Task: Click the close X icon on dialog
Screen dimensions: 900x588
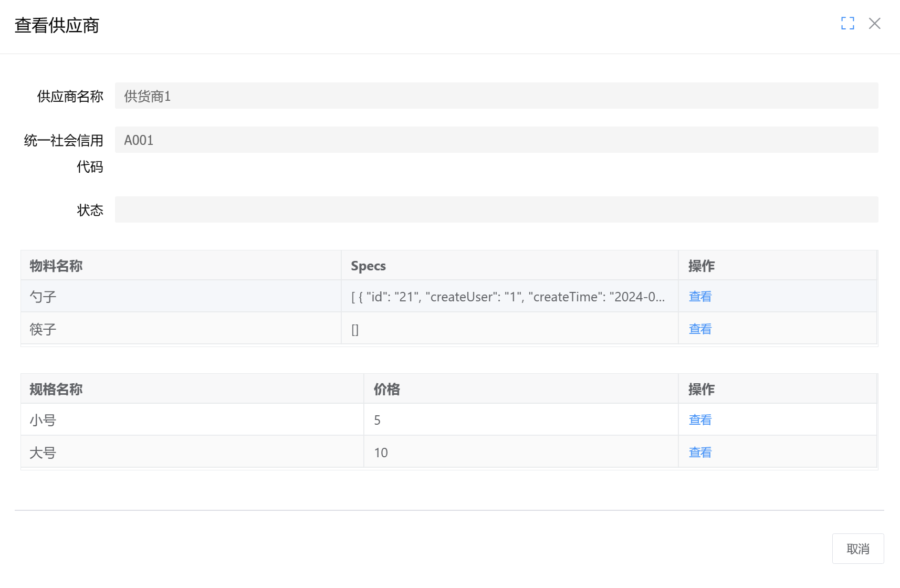Action: (x=874, y=24)
